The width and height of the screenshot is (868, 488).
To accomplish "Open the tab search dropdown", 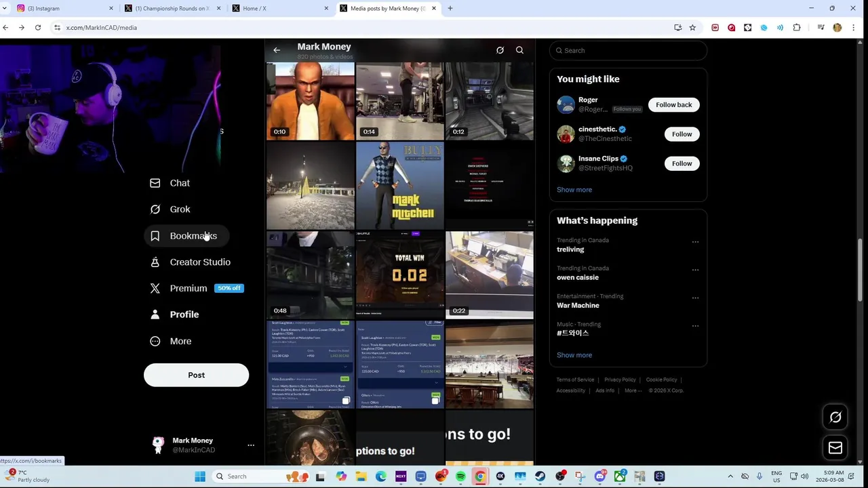I will click(x=6, y=8).
